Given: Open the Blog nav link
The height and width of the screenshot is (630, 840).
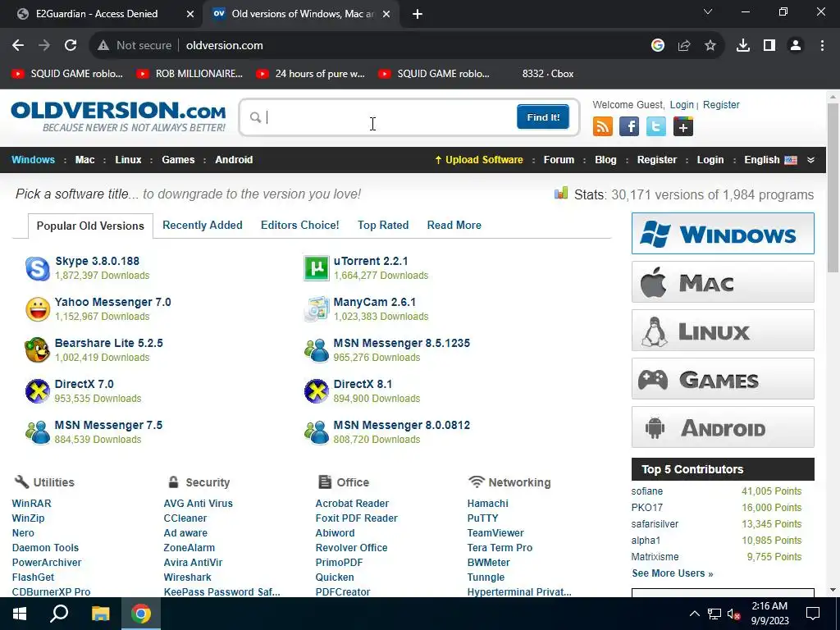Looking at the screenshot, I should 605,160.
